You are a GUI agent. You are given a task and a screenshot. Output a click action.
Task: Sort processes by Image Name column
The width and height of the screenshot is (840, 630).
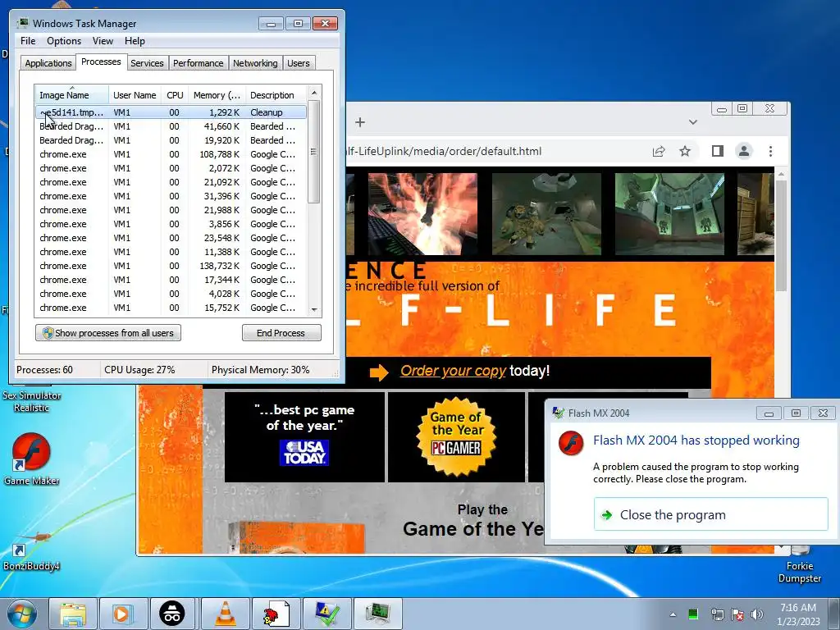(72, 95)
